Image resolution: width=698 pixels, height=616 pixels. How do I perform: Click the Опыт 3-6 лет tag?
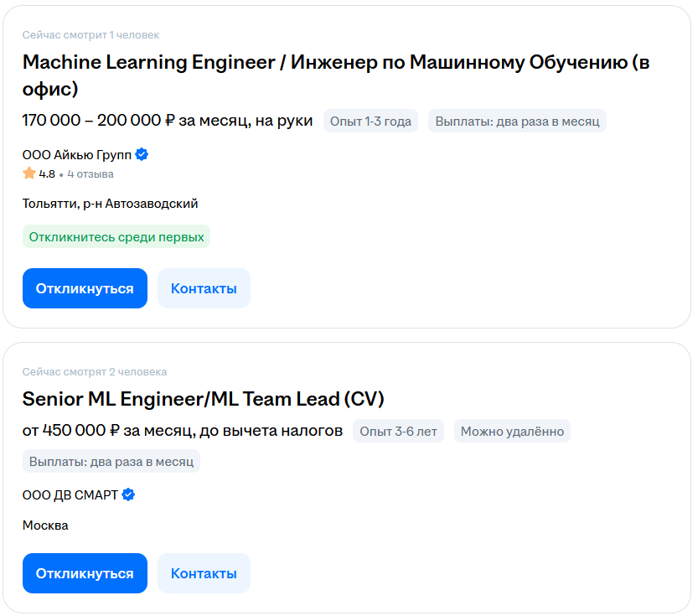click(398, 432)
